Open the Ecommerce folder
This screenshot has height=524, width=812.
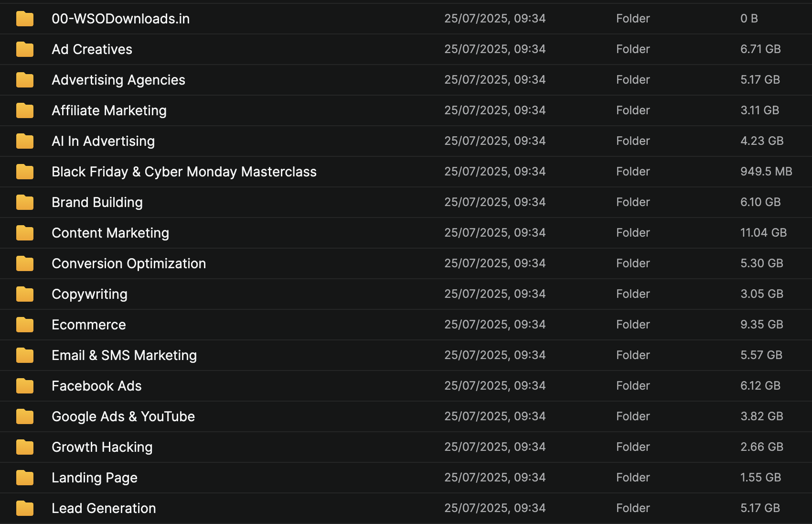(89, 325)
